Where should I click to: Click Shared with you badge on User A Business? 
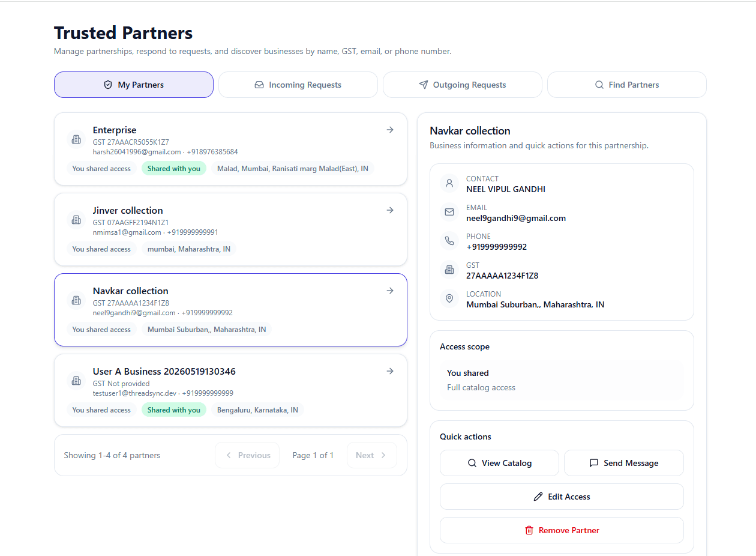tap(174, 410)
